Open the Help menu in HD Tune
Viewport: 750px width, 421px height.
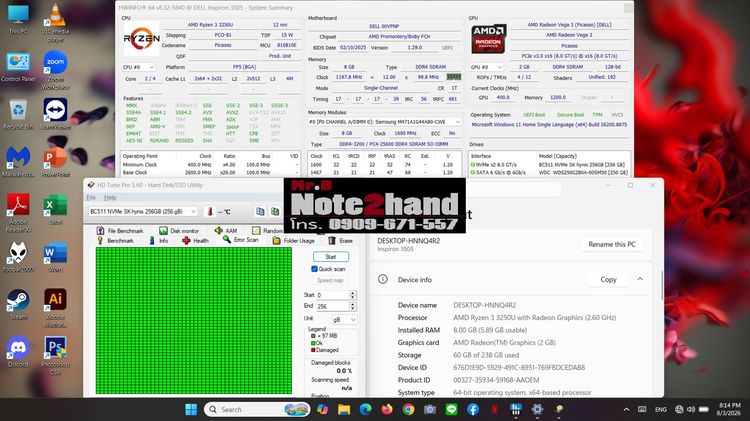[x=110, y=198]
